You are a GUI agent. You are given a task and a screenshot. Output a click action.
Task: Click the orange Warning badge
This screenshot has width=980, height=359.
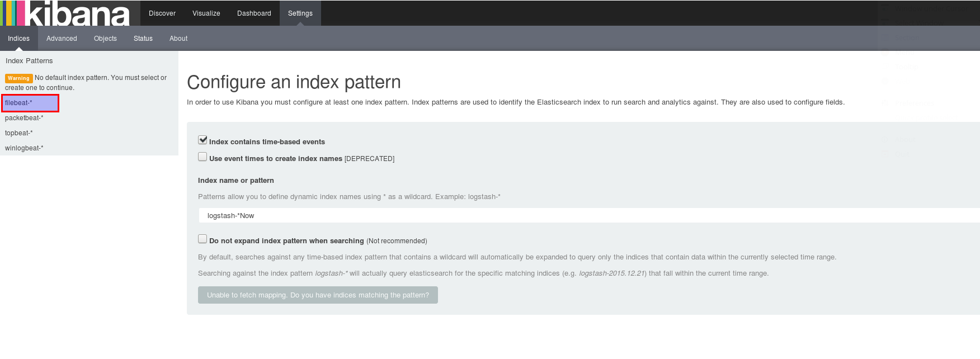[18, 78]
